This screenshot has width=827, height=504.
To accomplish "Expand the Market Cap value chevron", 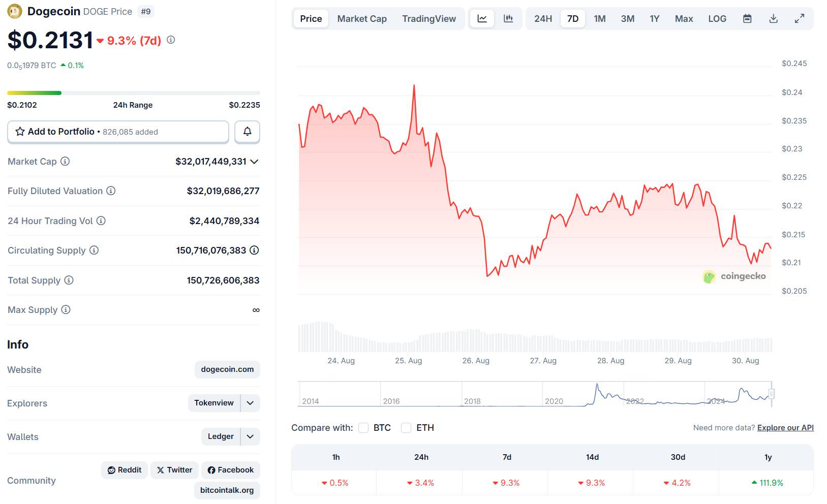I will click(x=255, y=162).
